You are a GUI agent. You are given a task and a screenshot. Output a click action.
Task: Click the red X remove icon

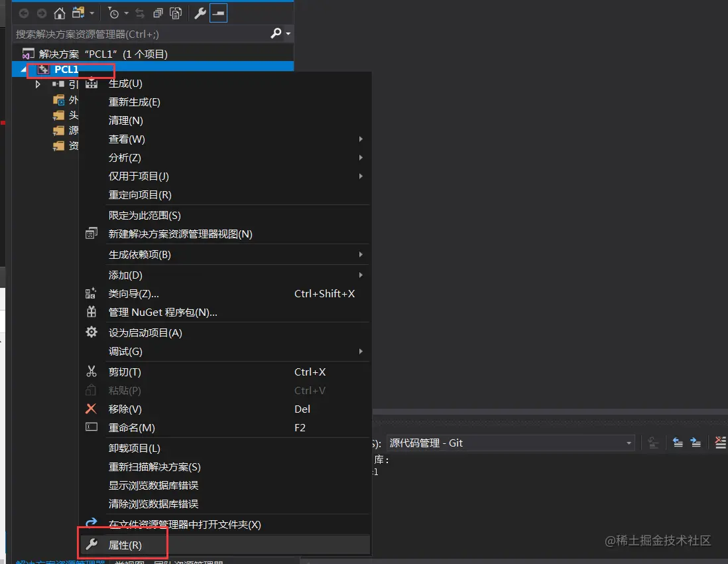(91, 408)
